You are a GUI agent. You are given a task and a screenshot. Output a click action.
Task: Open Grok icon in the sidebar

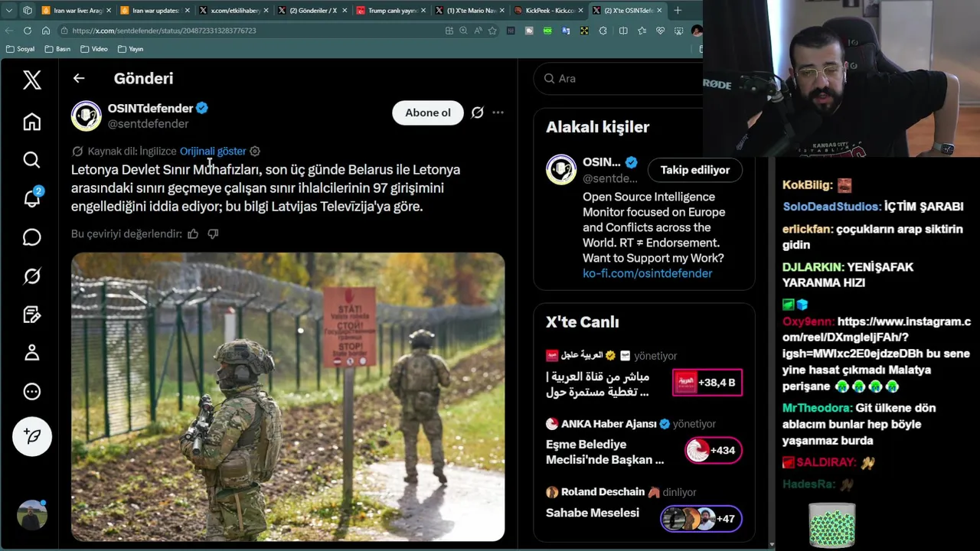pyautogui.click(x=31, y=275)
